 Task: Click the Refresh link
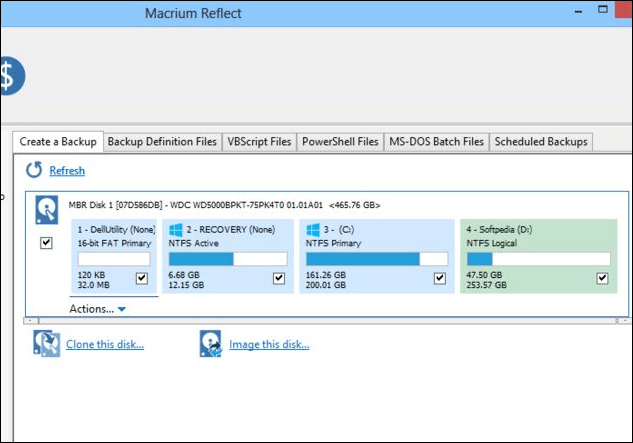[x=67, y=171]
